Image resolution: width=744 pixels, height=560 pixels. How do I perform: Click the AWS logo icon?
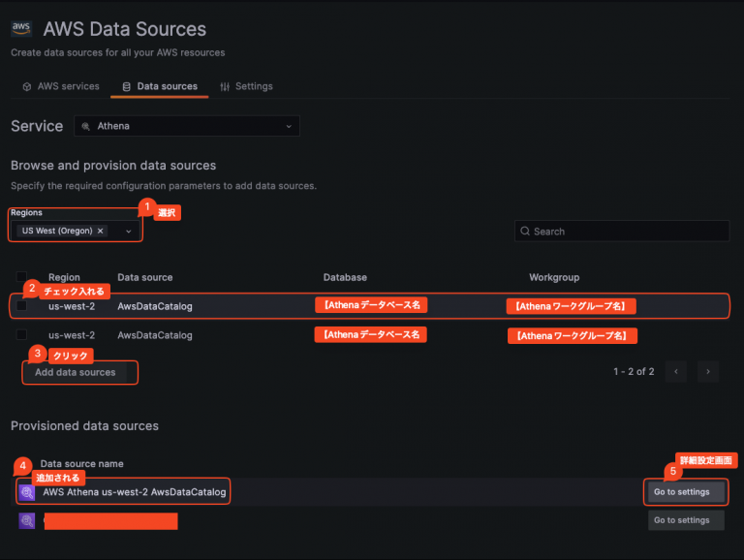(21, 29)
